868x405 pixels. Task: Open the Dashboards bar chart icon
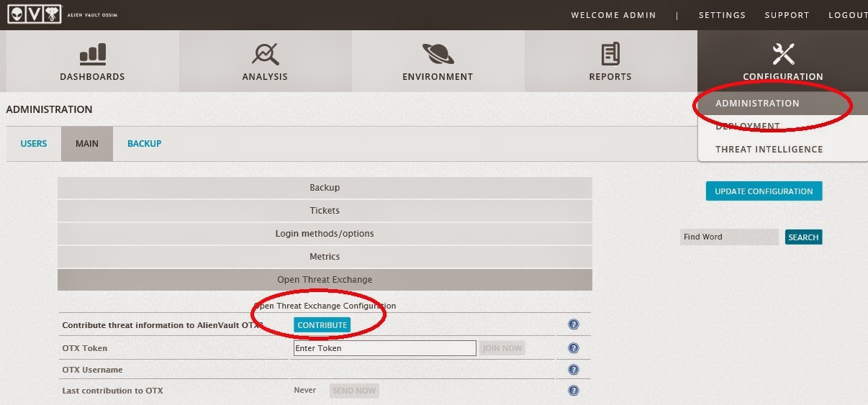92,54
